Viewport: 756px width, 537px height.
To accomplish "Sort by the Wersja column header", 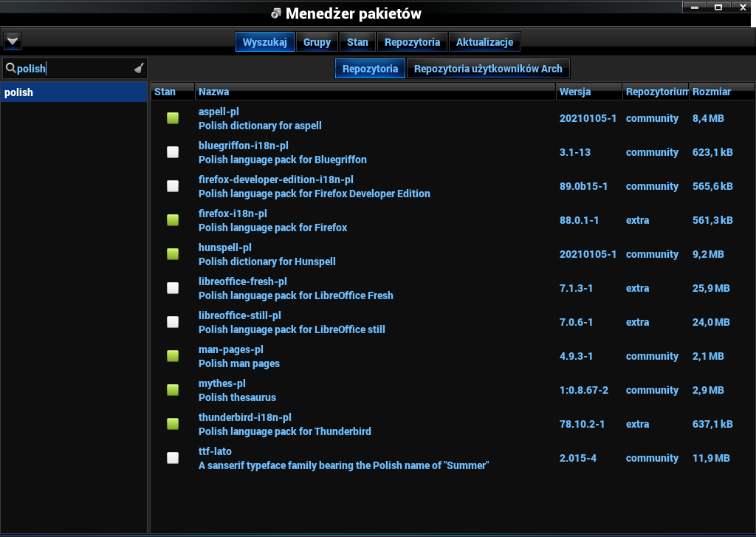I will coord(588,92).
